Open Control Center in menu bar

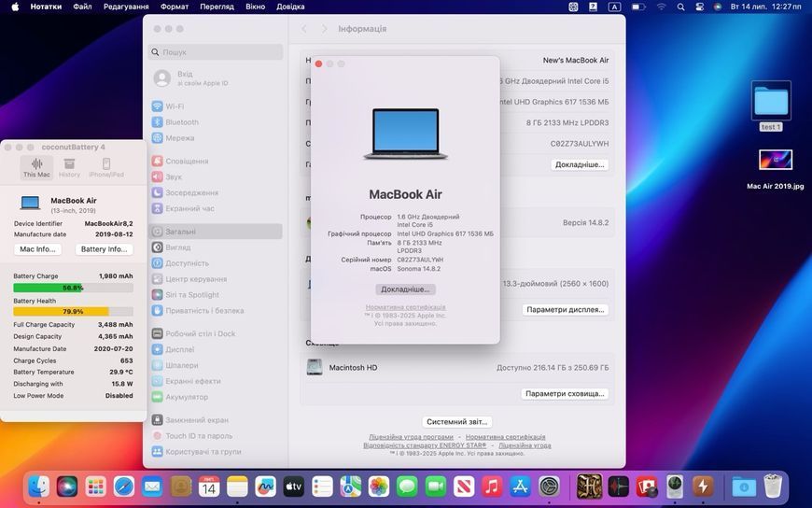(700, 7)
